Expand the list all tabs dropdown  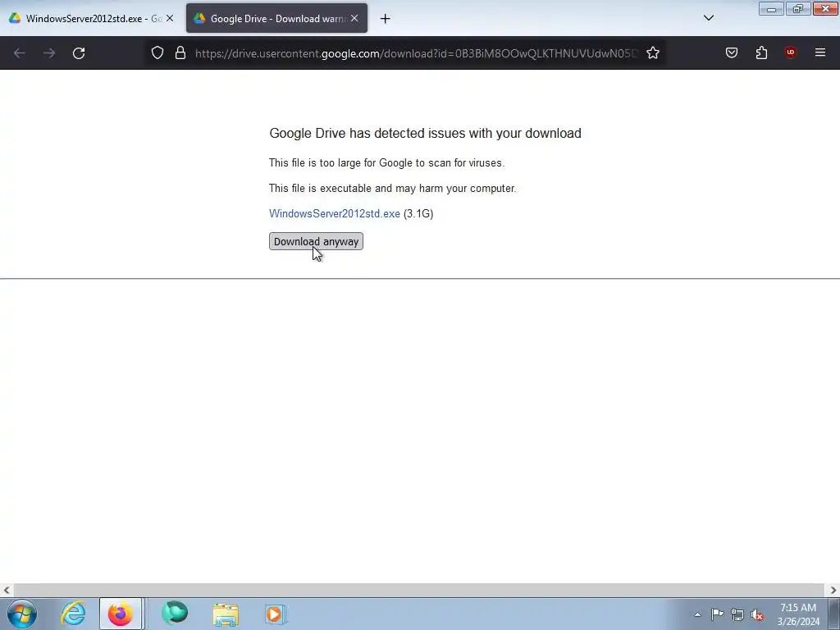coord(708,18)
